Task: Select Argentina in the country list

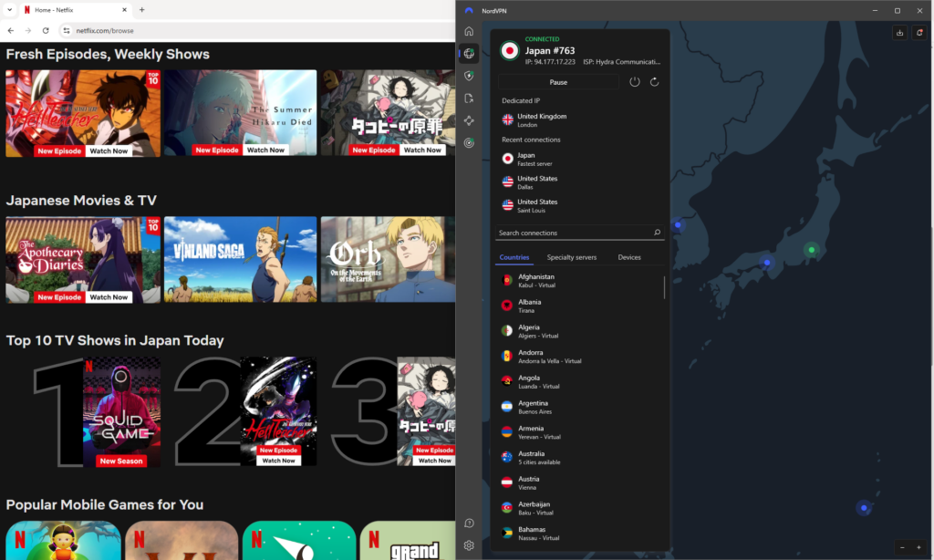Action: click(579, 407)
